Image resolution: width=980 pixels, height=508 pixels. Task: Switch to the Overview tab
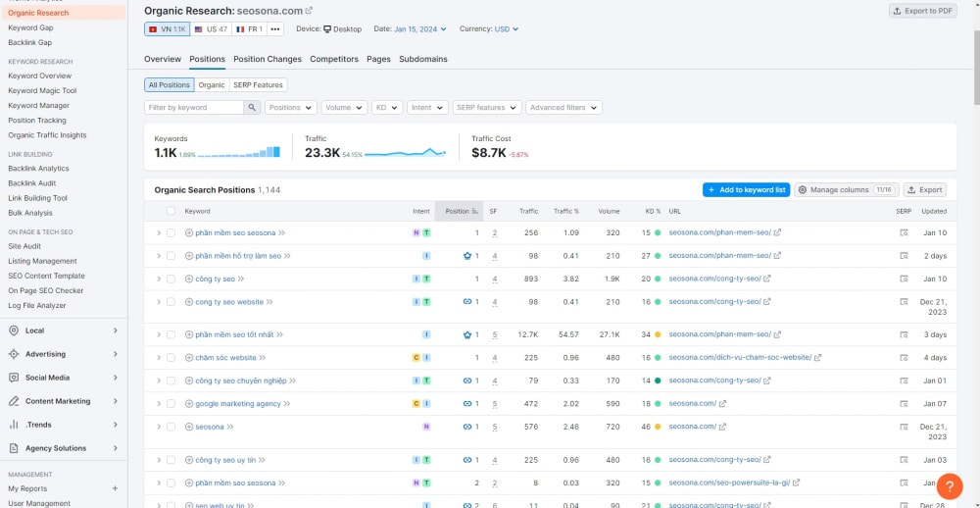point(163,59)
